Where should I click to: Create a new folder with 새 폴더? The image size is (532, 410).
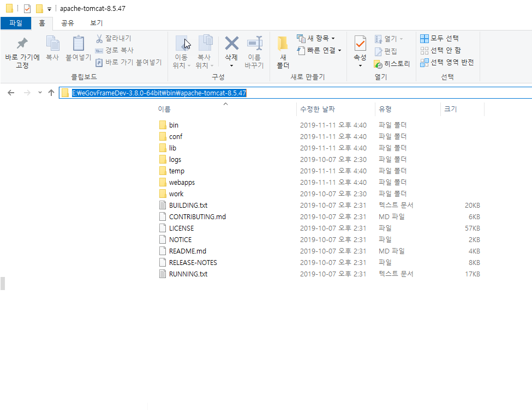tap(283, 52)
